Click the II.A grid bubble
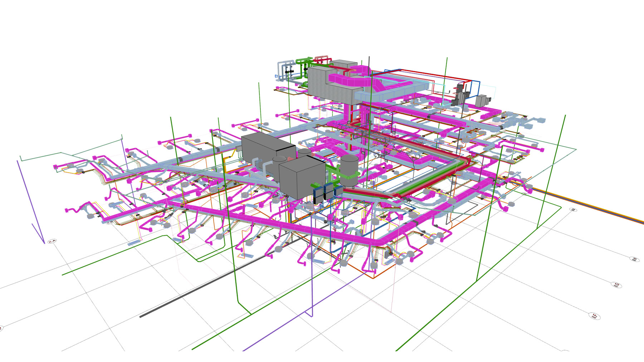 click(52, 242)
